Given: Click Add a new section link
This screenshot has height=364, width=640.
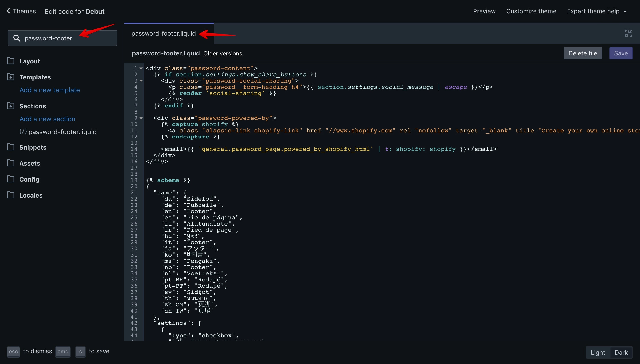Looking at the screenshot, I should tap(47, 119).
